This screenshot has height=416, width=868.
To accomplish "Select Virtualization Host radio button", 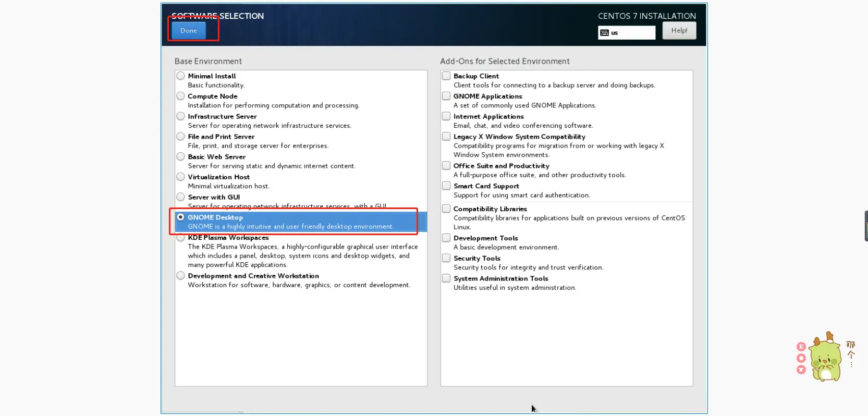I will [180, 177].
